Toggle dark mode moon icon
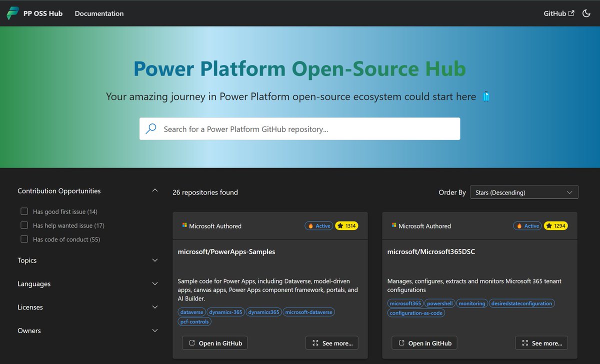 pyautogui.click(x=587, y=13)
